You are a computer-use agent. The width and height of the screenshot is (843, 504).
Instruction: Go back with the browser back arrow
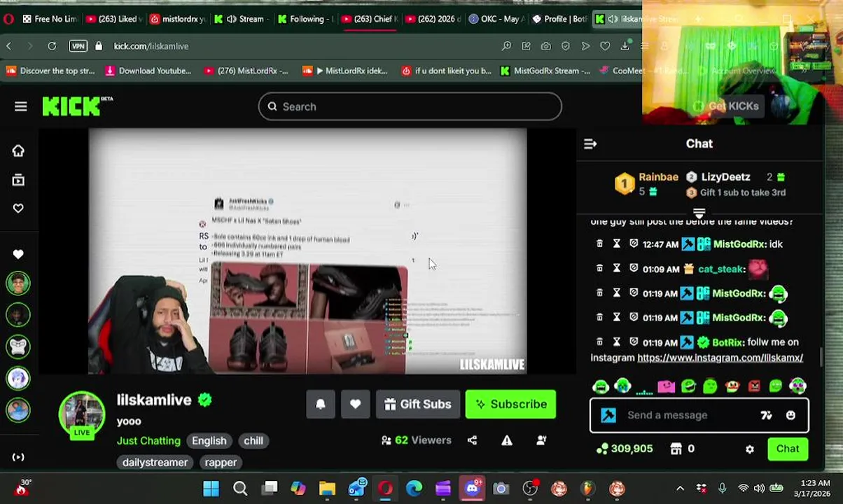pos(8,45)
